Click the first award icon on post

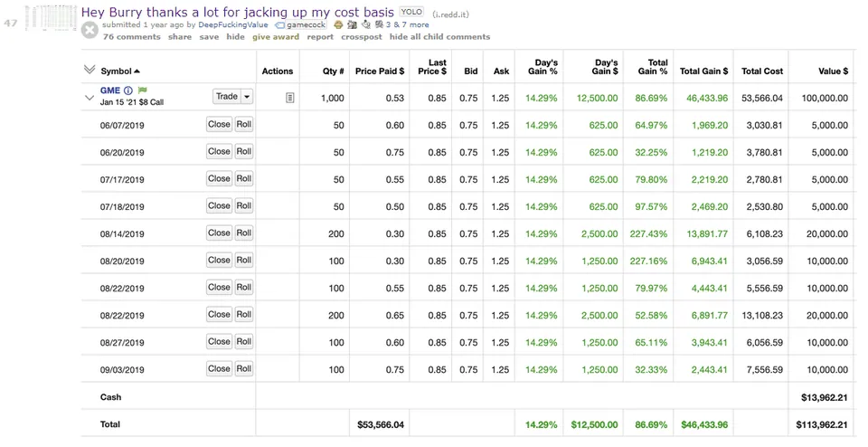tap(338, 24)
